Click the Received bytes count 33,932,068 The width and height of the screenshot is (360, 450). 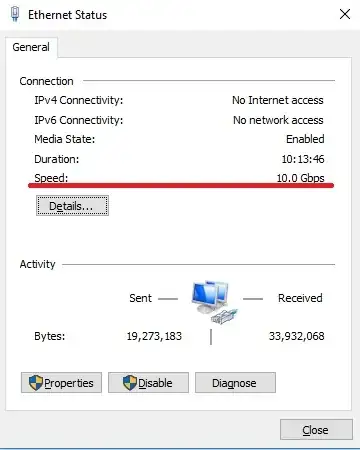(296, 336)
